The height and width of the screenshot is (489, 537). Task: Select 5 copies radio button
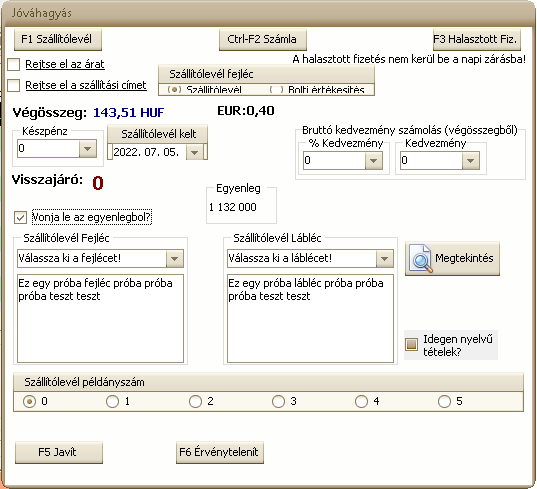(444, 401)
